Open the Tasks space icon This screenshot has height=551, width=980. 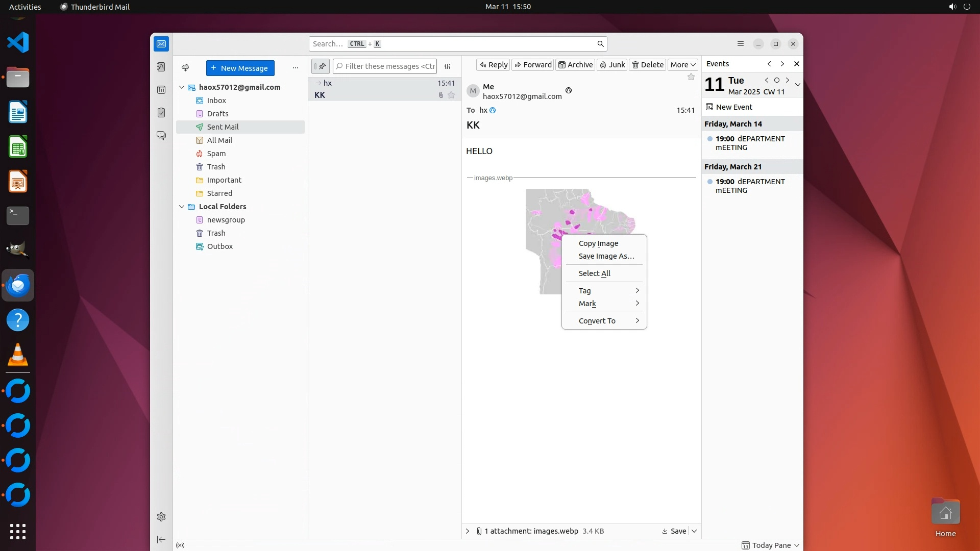point(161,113)
